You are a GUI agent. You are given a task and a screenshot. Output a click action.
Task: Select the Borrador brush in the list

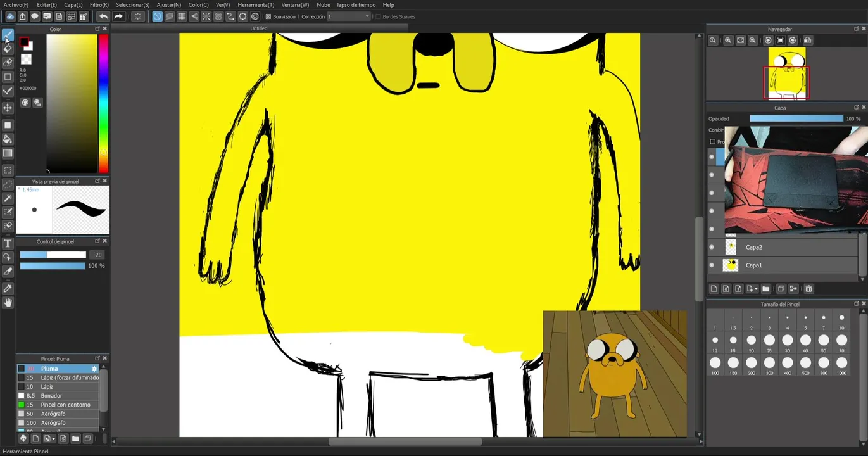(58, 396)
